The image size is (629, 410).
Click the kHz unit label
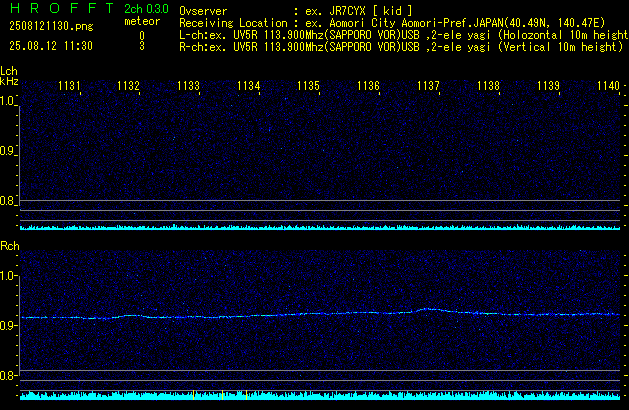[x=9, y=81]
